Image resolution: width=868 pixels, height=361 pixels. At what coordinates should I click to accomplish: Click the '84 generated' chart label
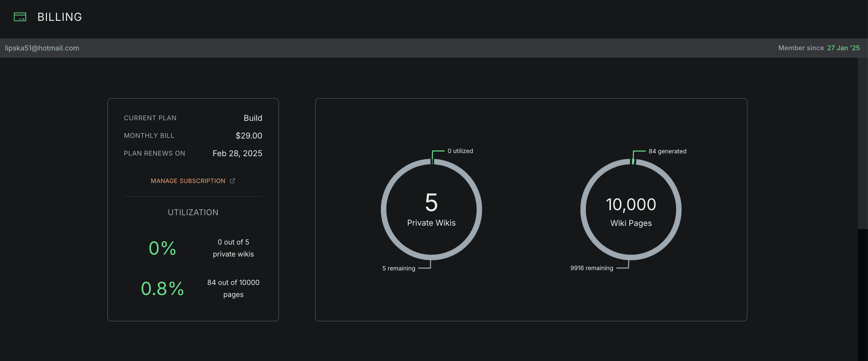[x=667, y=151]
